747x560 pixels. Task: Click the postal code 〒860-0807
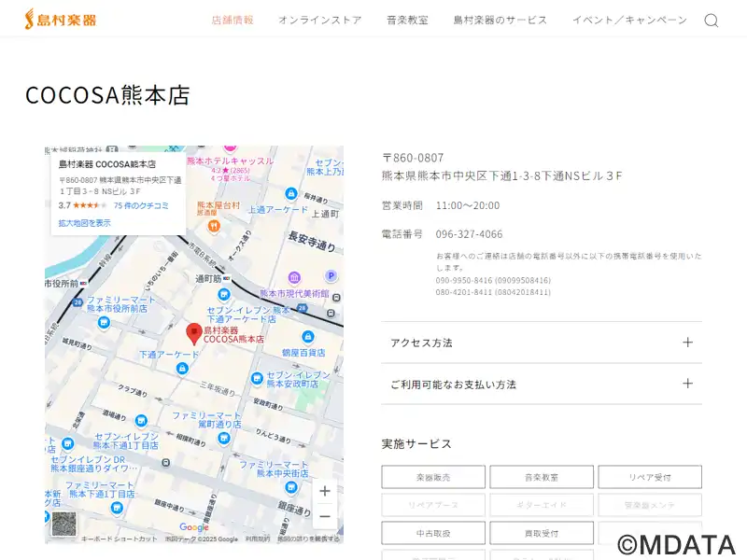(413, 158)
